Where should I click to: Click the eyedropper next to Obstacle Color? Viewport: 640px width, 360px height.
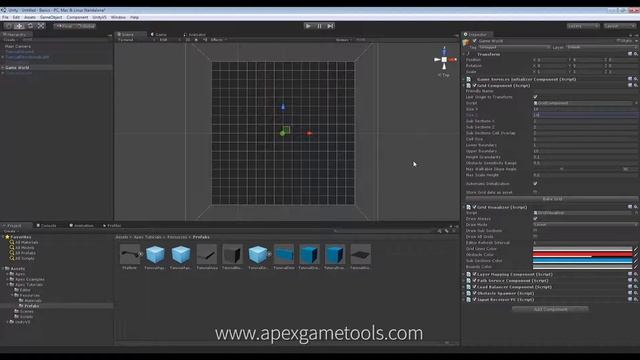click(x=636, y=255)
